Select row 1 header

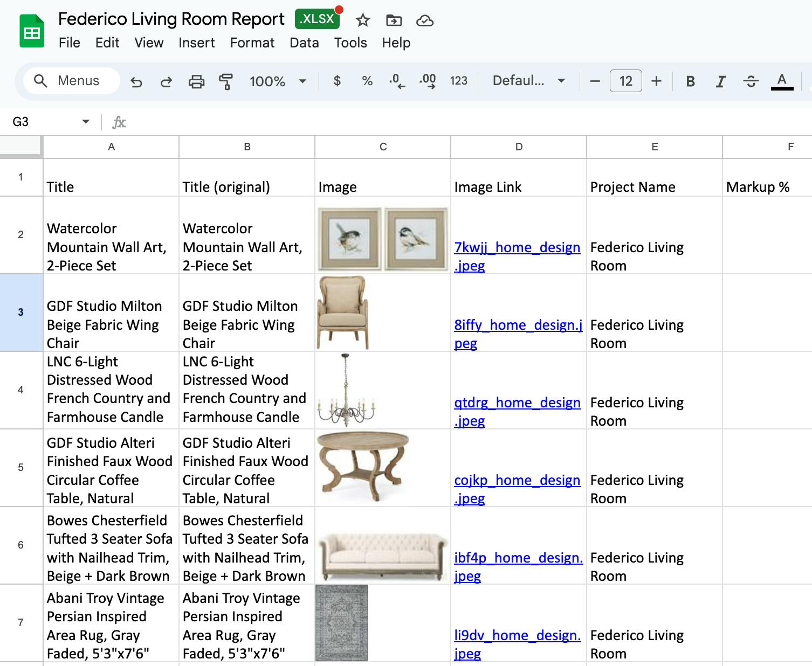[x=21, y=177]
